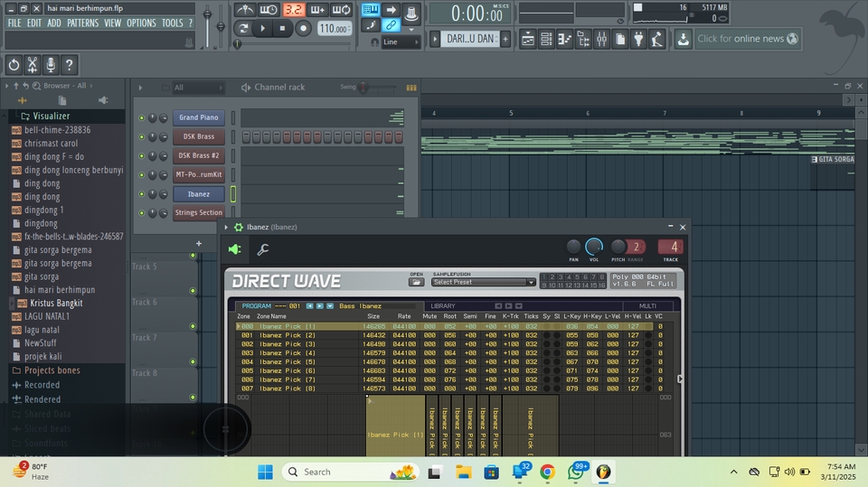
Task: Adjust the channel rack Swing slider
Action: point(363,87)
